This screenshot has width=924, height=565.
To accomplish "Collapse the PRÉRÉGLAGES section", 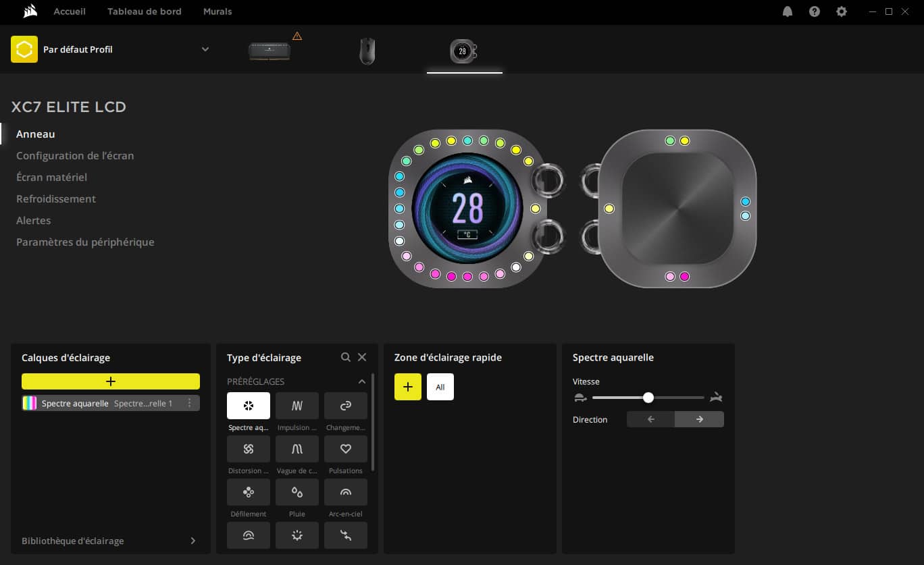I will [362, 381].
